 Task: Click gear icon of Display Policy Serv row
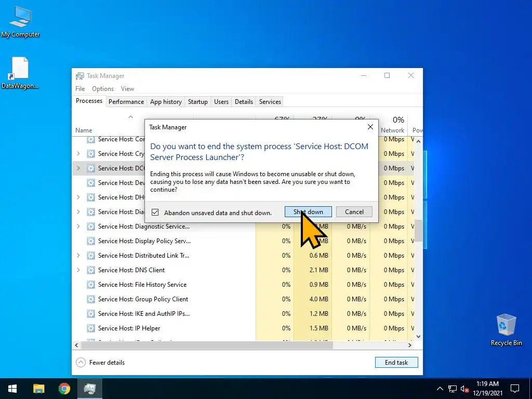click(90, 241)
